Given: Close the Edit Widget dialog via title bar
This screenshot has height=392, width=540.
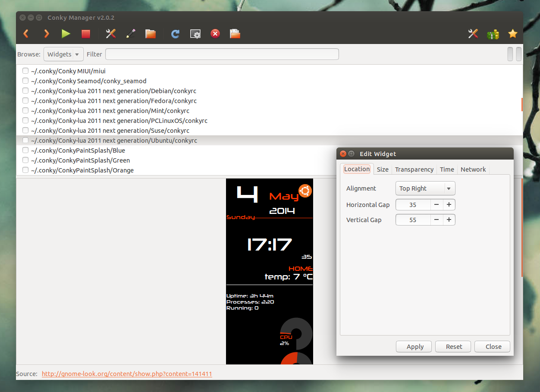Looking at the screenshot, I should point(343,154).
